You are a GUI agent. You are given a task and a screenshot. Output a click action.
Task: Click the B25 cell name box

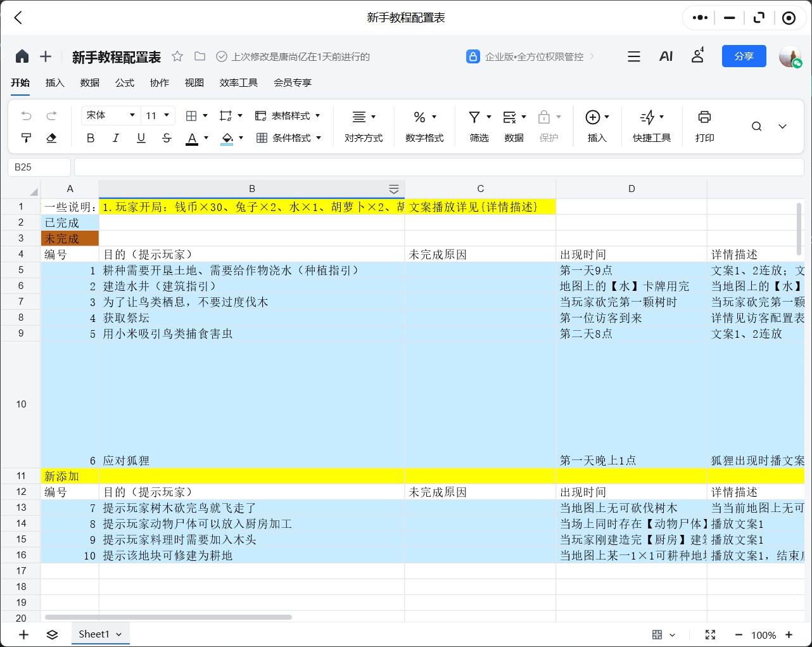[39, 167]
